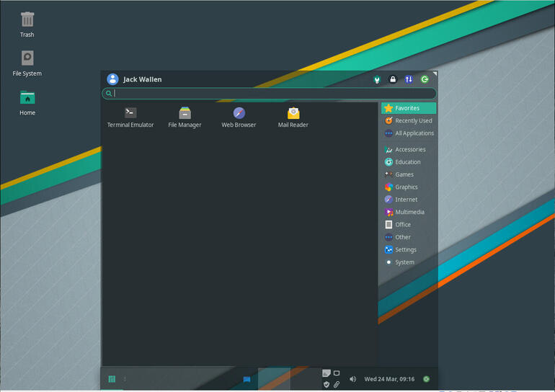Open the Internet category
This screenshot has height=392, width=555.
click(x=409, y=200)
